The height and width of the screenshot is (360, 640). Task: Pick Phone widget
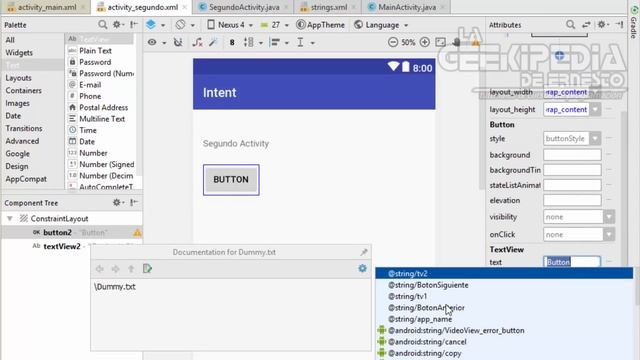coord(90,96)
